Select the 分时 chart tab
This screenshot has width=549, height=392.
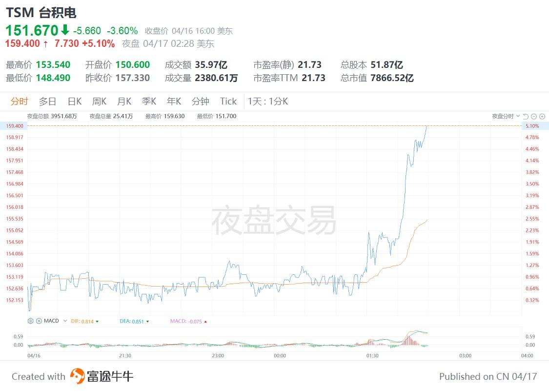(19, 102)
